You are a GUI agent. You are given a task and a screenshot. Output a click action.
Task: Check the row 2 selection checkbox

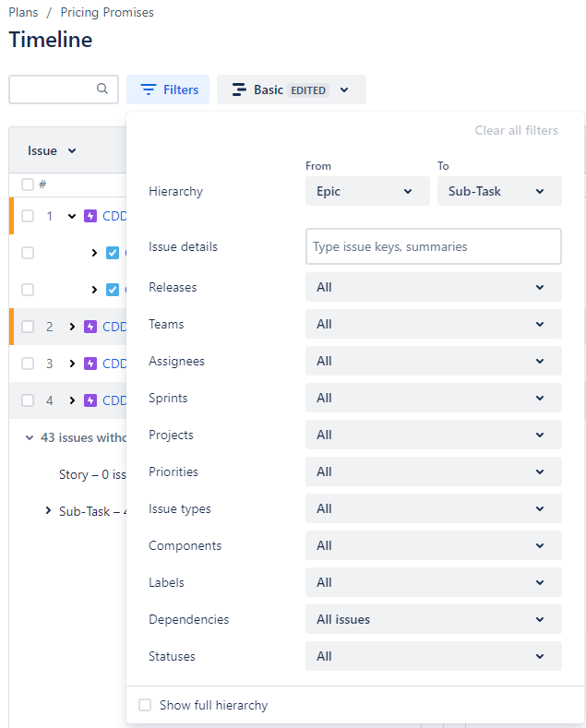(28, 327)
